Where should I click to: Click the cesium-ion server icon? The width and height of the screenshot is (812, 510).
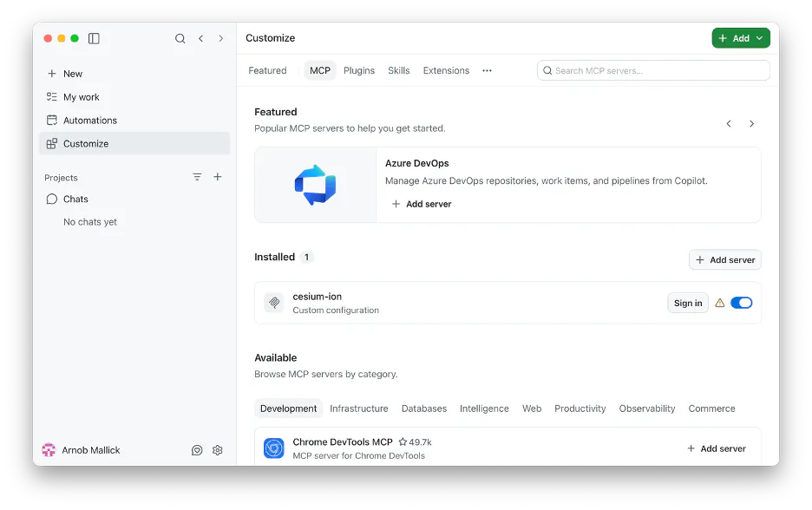point(274,303)
